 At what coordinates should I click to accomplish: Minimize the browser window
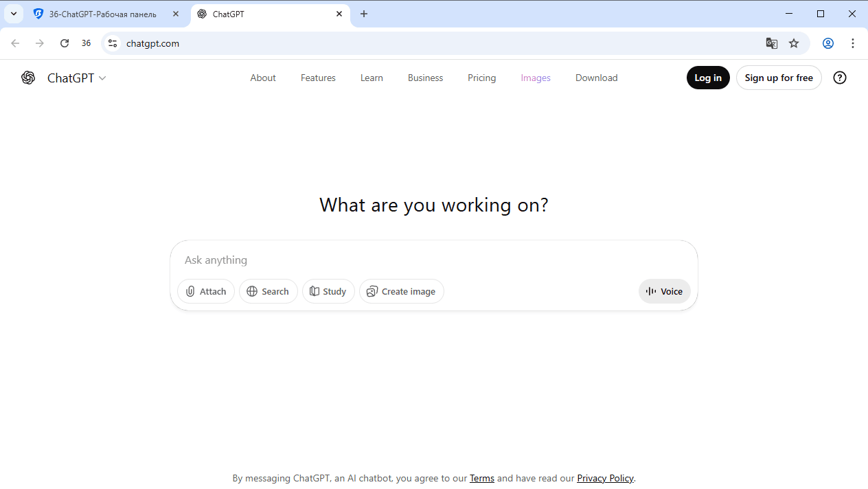point(789,14)
